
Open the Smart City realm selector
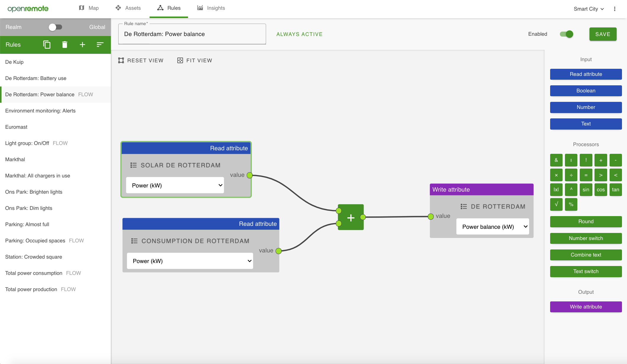588,9
